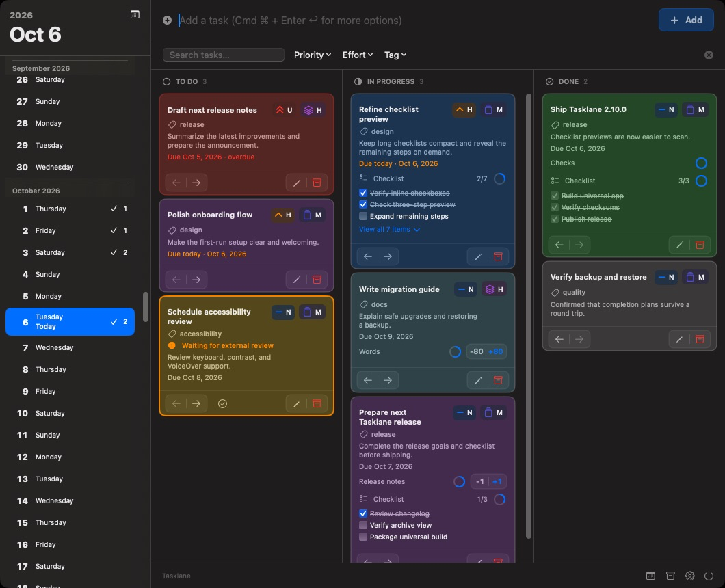Archive the Refine checklist preview card
725x588 pixels.
click(498, 256)
